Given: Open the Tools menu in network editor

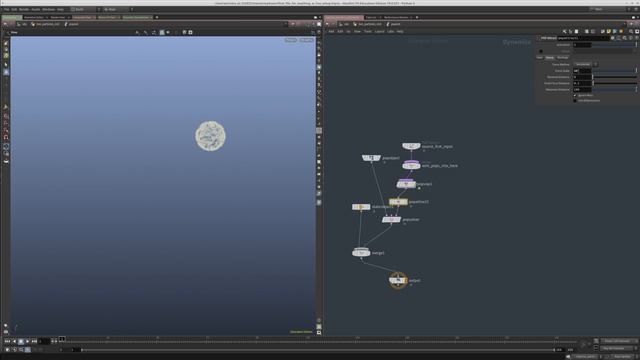Looking at the screenshot, I should coord(368,31).
